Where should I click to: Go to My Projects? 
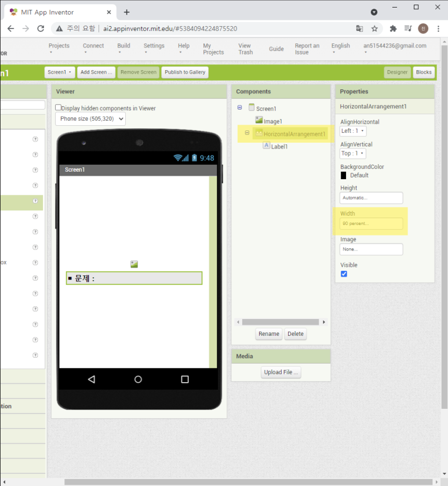coord(213,49)
